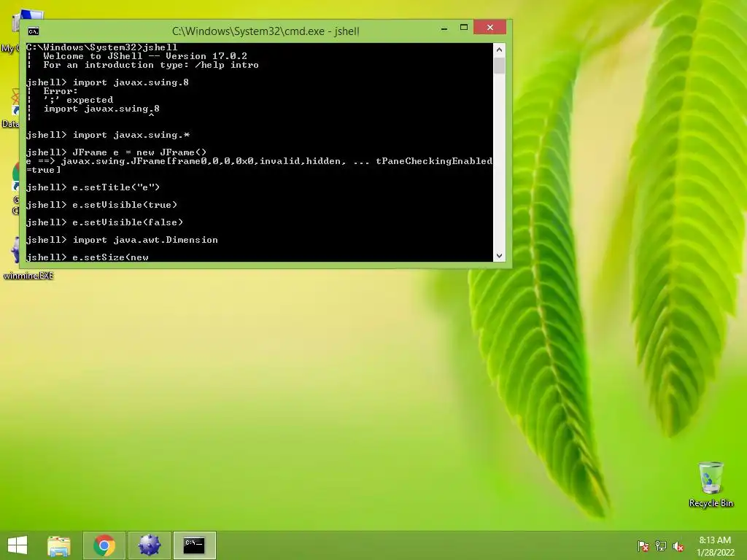Open the cmd.exe system menu icon
Image resolution: width=747 pixels, height=560 pixels.
(34, 31)
